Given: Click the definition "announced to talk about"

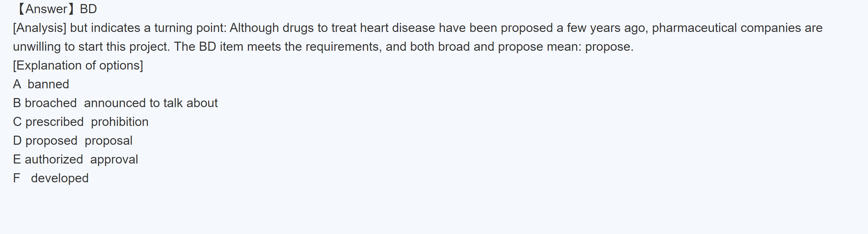Looking at the screenshot, I should click(x=150, y=103).
